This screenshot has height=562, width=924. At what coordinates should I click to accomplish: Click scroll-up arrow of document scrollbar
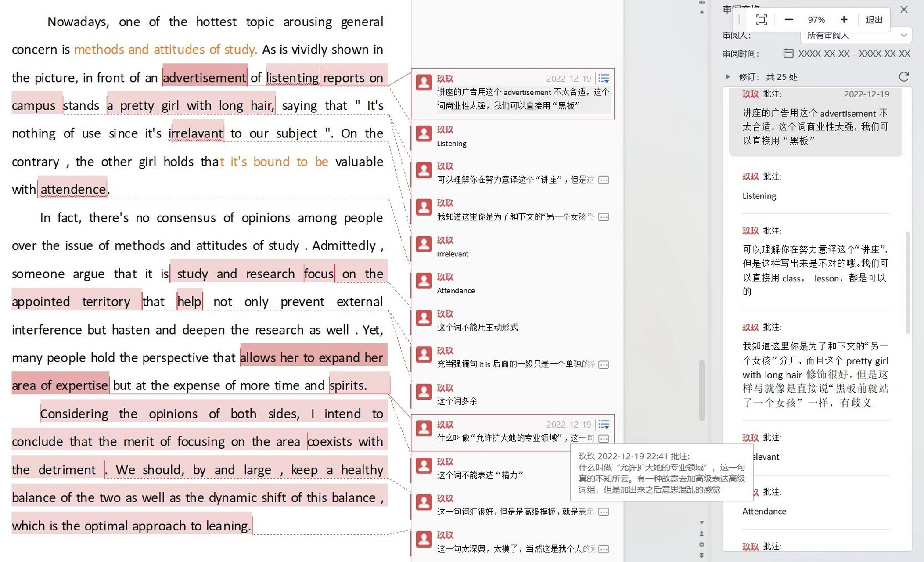point(702,11)
